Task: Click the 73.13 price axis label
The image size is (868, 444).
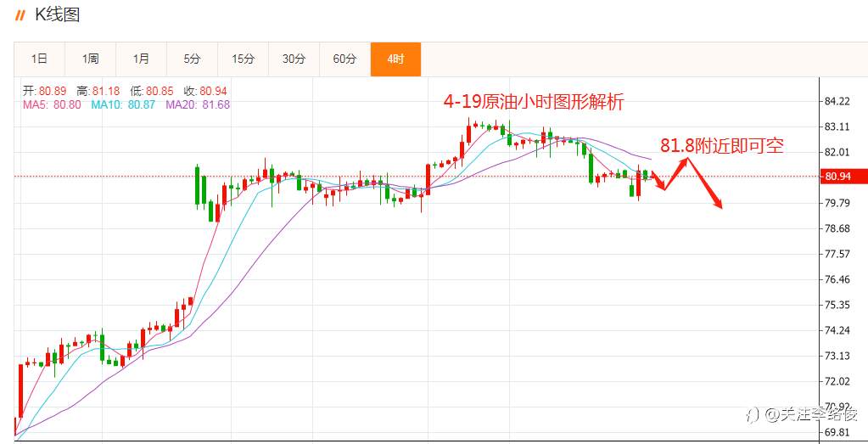Action: coord(837,356)
